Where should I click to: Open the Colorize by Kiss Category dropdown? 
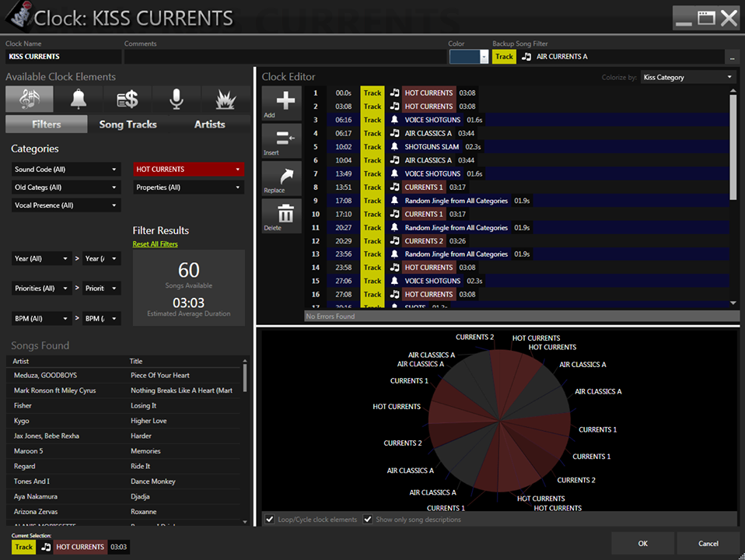click(688, 77)
